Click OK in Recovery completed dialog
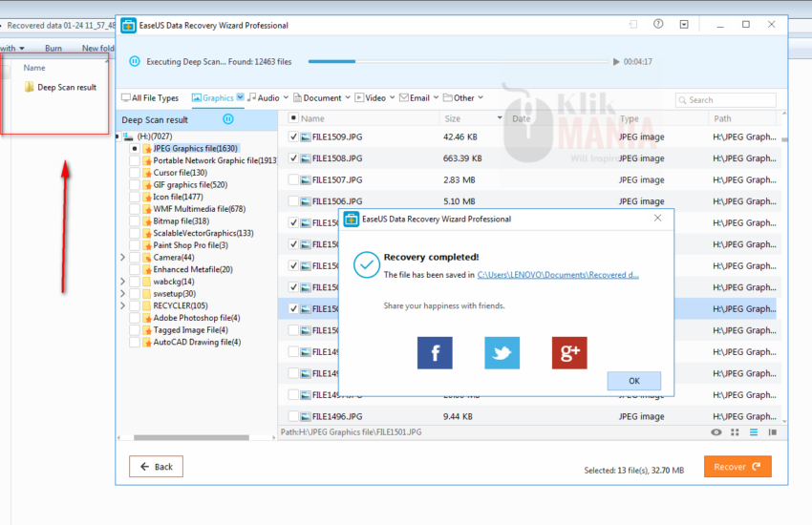The height and width of the screenshot is (525, 812). 634,381
